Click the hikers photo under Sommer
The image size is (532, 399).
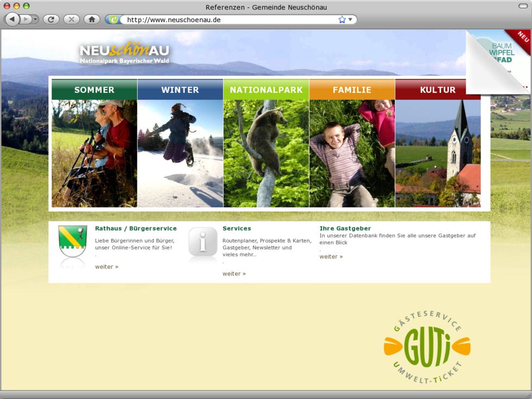94,153
